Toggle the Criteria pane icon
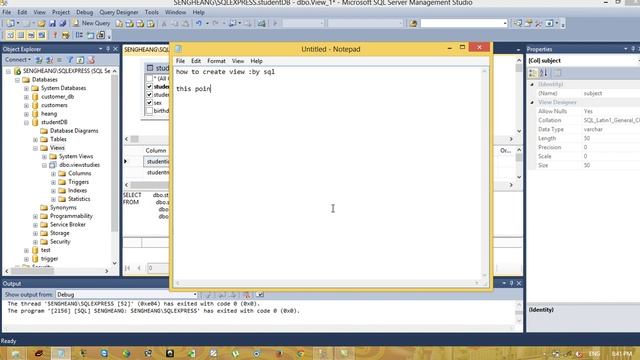 [x=21, y=36]
